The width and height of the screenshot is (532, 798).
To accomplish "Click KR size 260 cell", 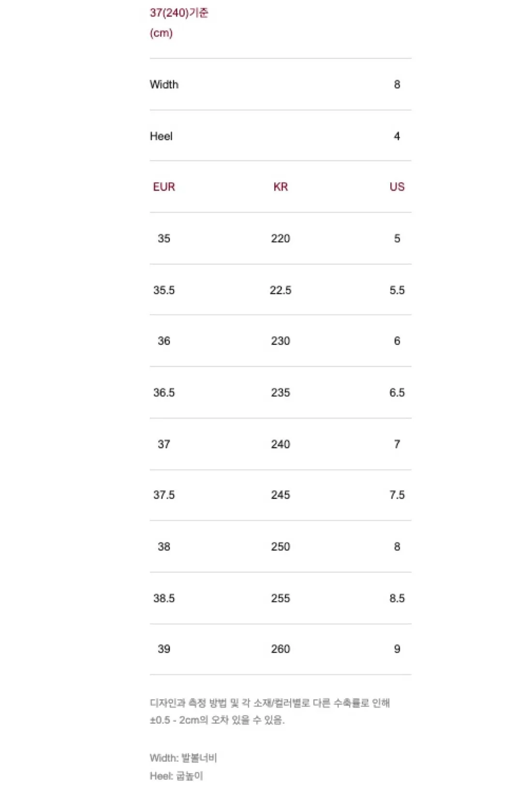I will [281, 649].
